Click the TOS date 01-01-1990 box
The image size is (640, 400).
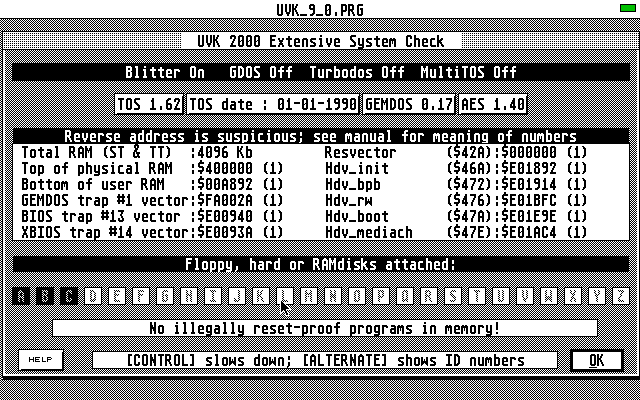pos(273,104)
